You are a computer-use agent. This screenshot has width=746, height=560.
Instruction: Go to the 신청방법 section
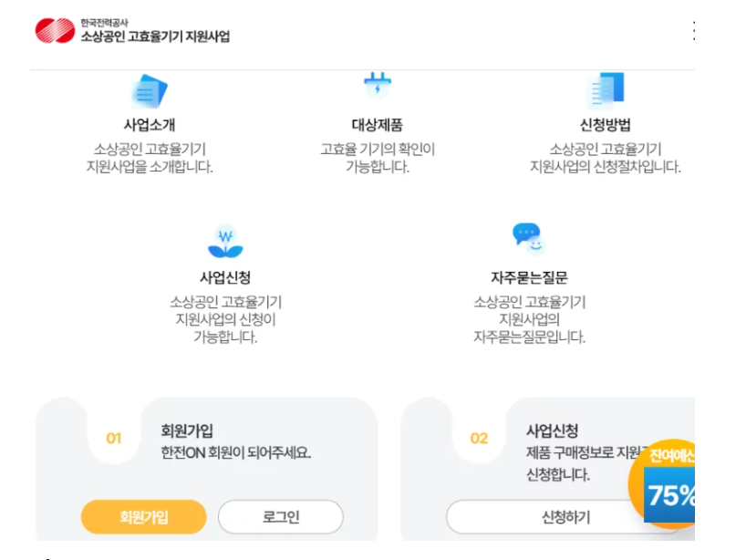[605, 126]
